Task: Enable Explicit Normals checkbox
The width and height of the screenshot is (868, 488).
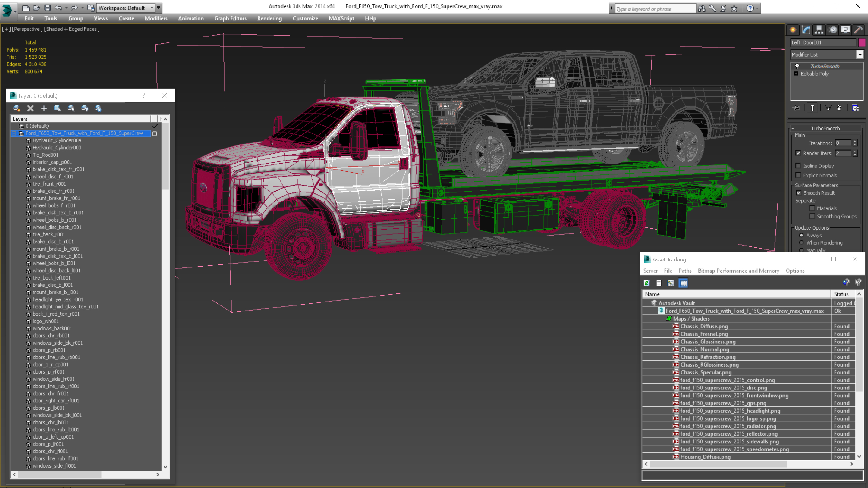Action: pyautogui.click(x=798, y=175)
